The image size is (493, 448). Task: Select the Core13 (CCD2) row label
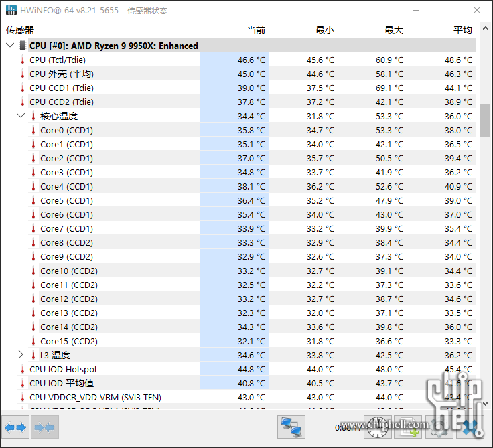(69, 313)
